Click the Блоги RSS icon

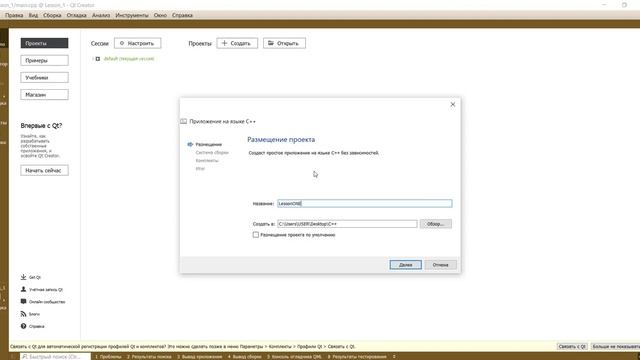tap(23, 314)
